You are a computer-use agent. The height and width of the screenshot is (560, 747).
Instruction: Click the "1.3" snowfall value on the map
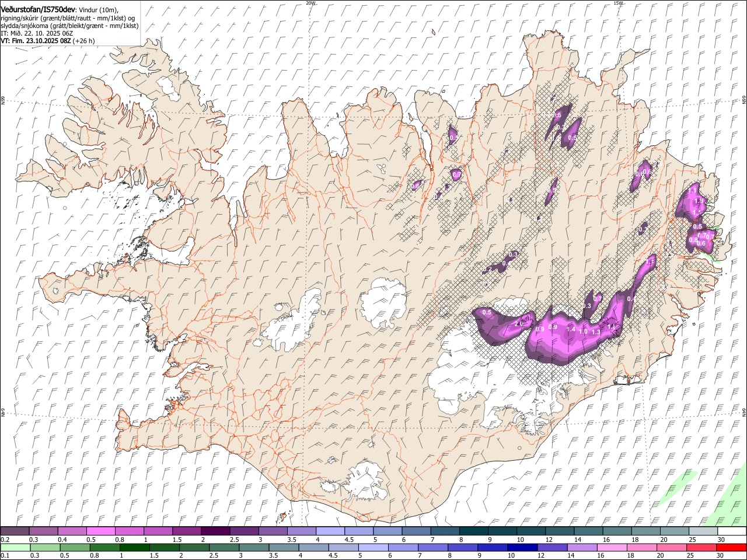(596, 332)
